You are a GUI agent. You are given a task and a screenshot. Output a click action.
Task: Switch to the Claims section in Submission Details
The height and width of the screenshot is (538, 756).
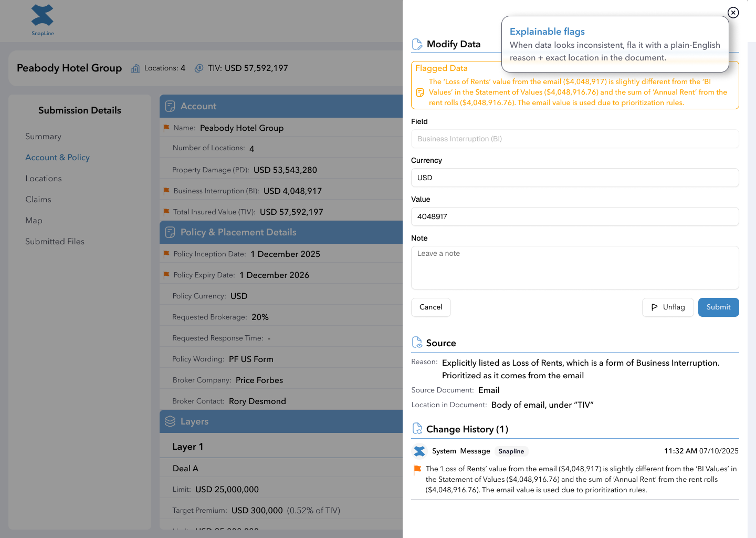click(38, 199)
